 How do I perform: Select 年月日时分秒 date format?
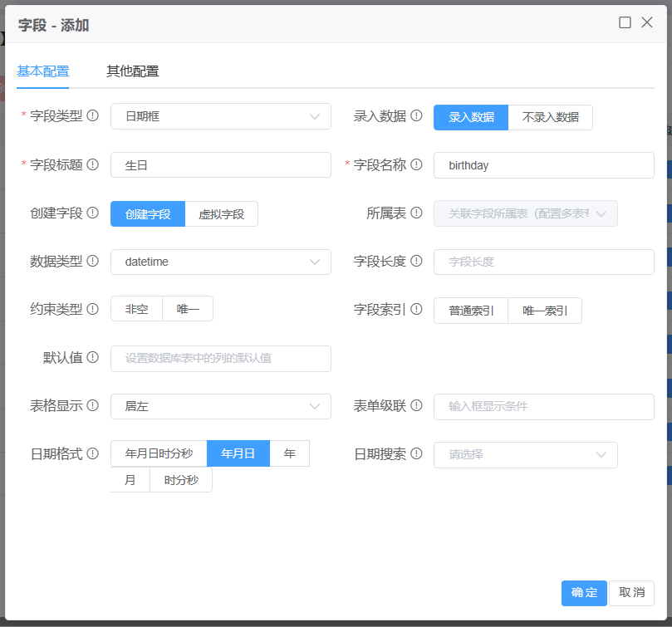tap(159, 453)
